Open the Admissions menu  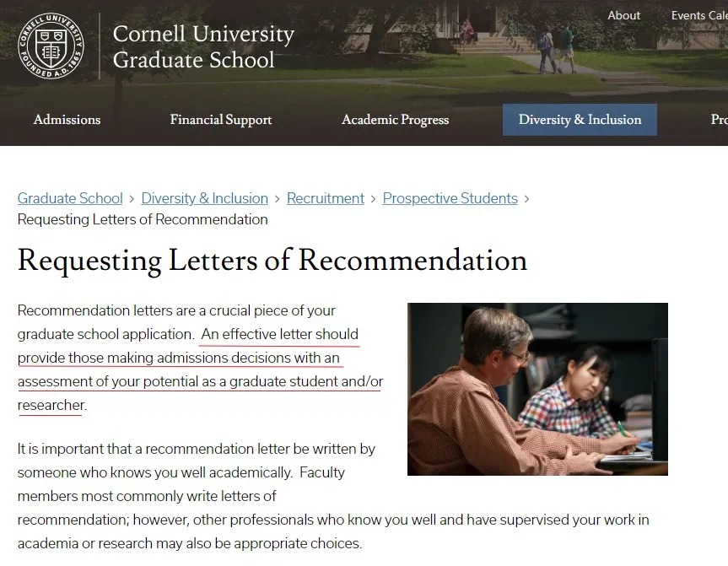[67, 120]
